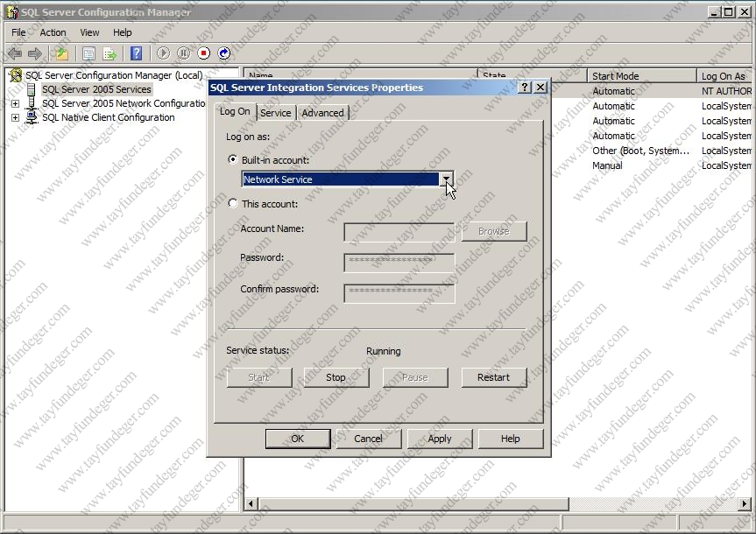This screenshot has height=534, width=756.
Task: Click the Start Mode column header
Action: pyautogui.click(x=642, y=75)
